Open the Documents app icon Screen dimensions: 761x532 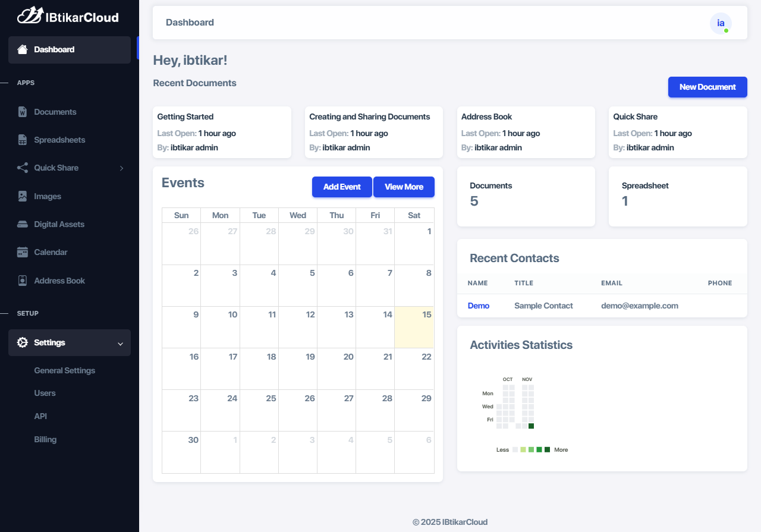pyautogui.click(x=22, y=112)
